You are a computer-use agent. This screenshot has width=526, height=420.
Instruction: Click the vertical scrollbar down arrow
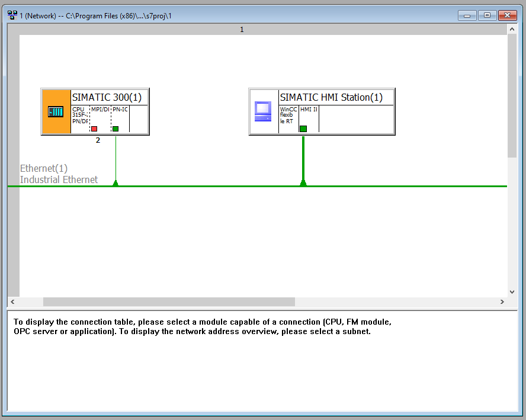click(512, 292)
